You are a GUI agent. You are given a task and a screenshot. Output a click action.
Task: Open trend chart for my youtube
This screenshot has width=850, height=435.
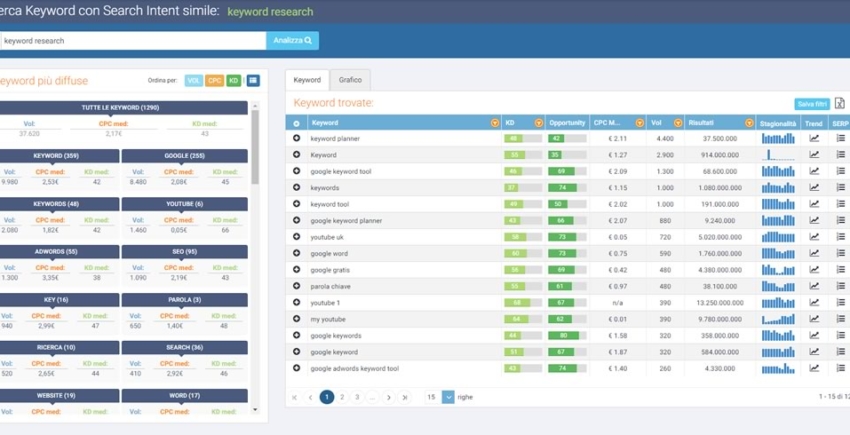pyautogui.click(x=814, y=319)
